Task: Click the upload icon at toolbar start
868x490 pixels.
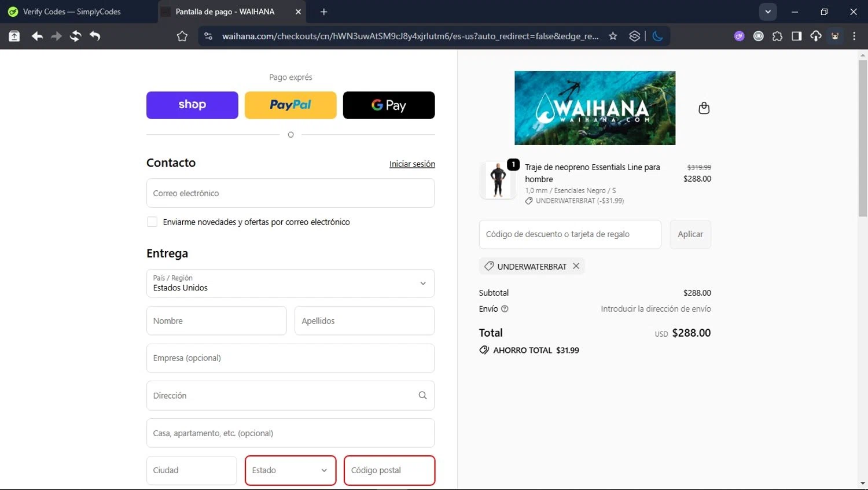Action: (x=14, y=36)
